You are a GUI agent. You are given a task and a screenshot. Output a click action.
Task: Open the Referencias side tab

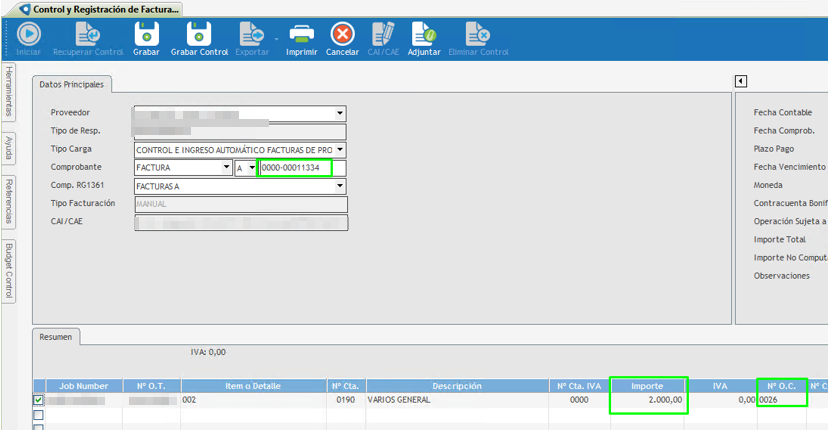[x=8, y=201]
